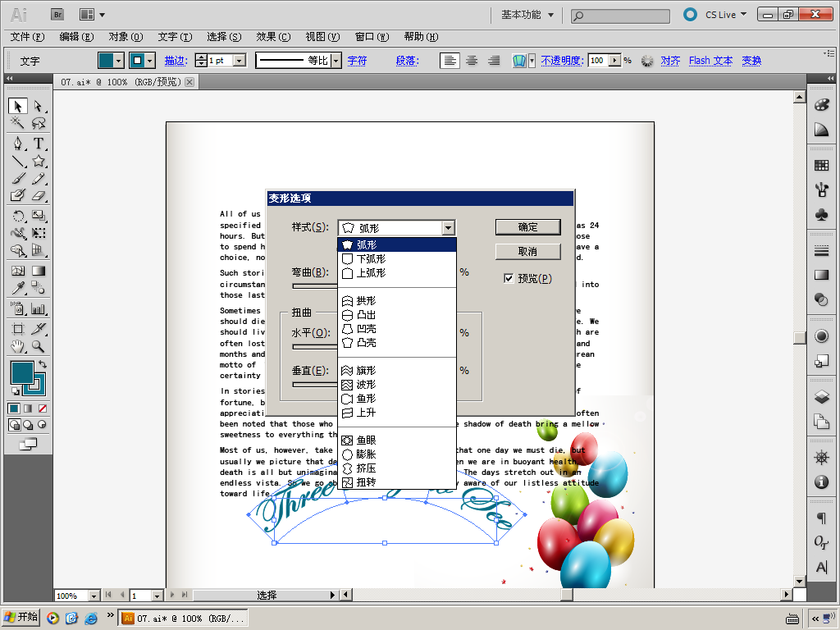
Task: Select the Gradient tool
Action: 38,271
